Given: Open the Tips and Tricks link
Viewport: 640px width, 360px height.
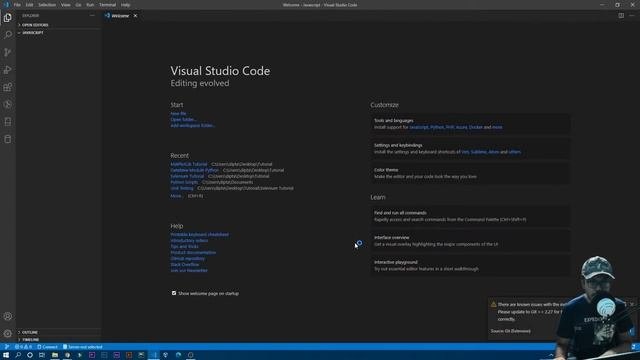Looking at the screenshot, I should point(184,247).
